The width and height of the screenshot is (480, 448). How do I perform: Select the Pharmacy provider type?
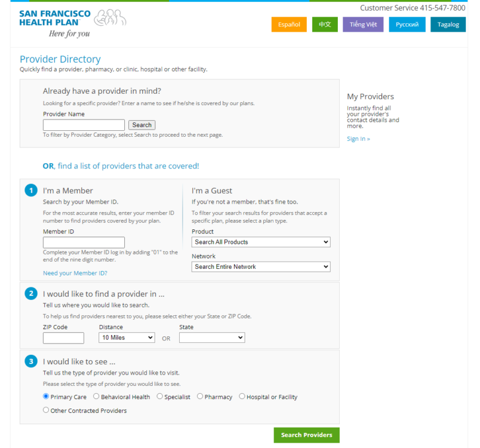(200, 396)
